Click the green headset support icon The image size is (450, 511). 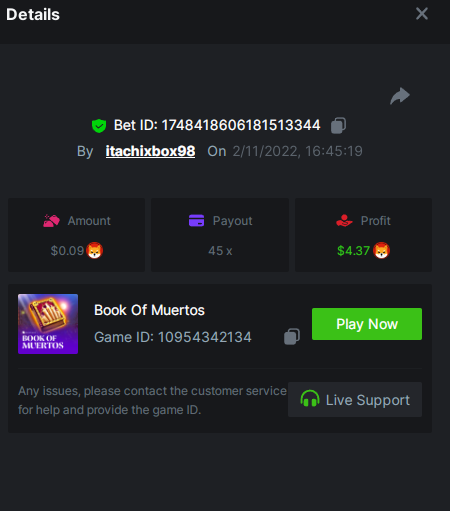310,399
